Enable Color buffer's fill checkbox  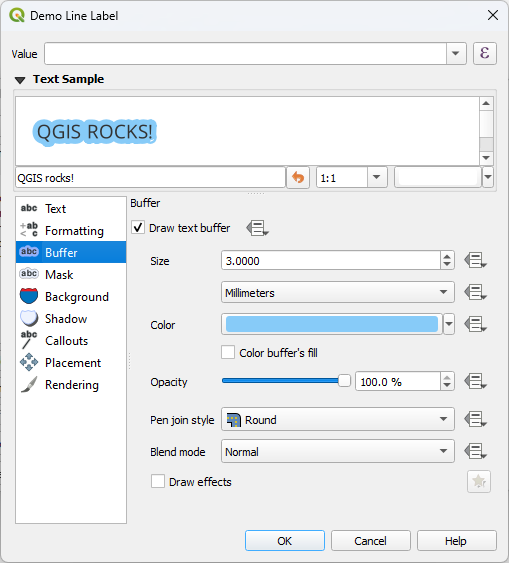[x=228, y=352]
